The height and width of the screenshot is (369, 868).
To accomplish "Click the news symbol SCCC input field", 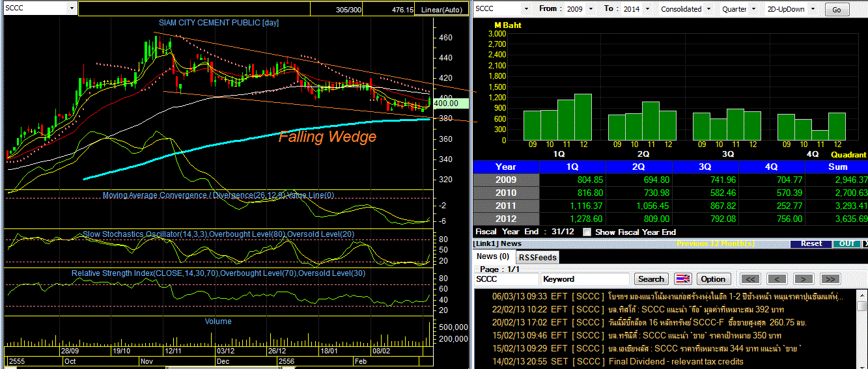I will click(506, 279).
